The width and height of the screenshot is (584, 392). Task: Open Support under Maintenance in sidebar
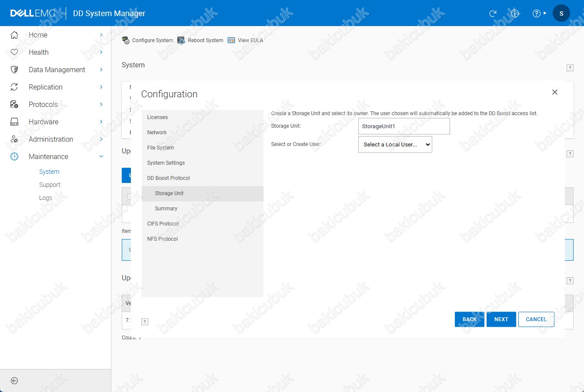point(50,185)
